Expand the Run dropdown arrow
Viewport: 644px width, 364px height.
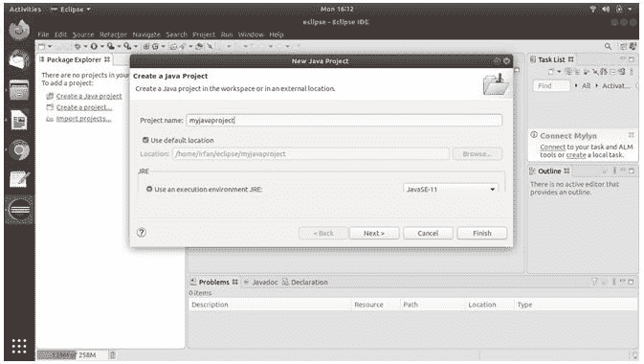point(102,47)
